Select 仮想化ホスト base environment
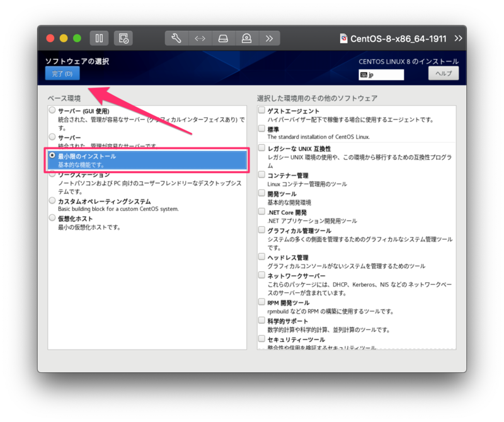 52,218
